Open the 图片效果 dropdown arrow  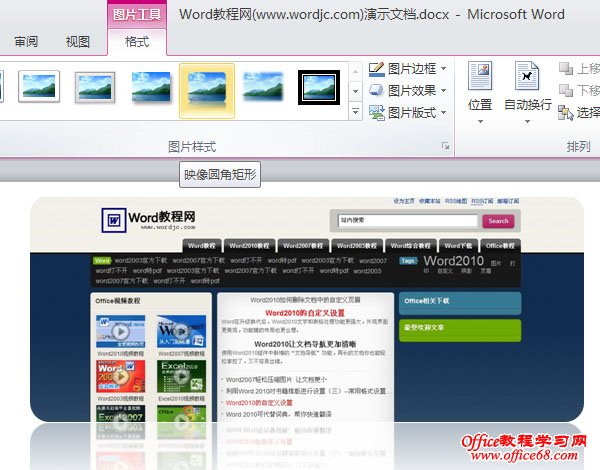point(443,91)
